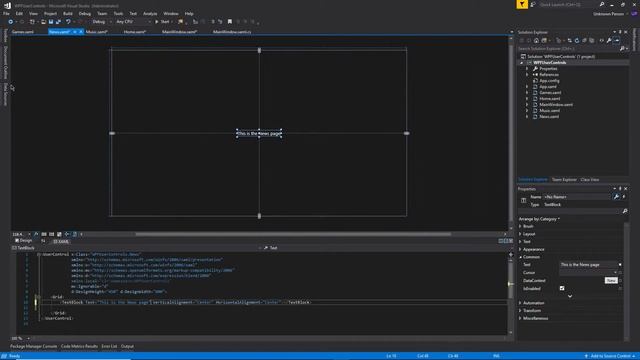Switch to the MainWindow.xaml.cs tab
Viewport: 640px width, 360px height.
click(x=232, y=32)
